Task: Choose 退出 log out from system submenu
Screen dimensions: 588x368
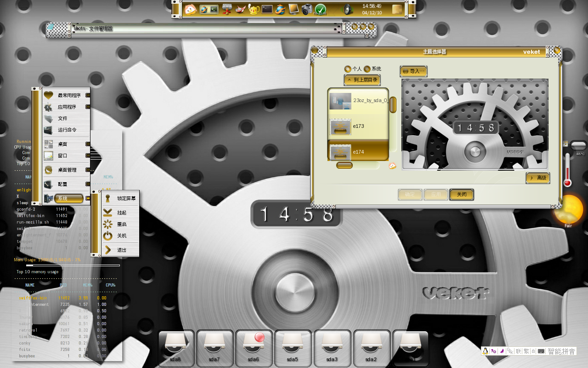Action: [x=120, y=250]
